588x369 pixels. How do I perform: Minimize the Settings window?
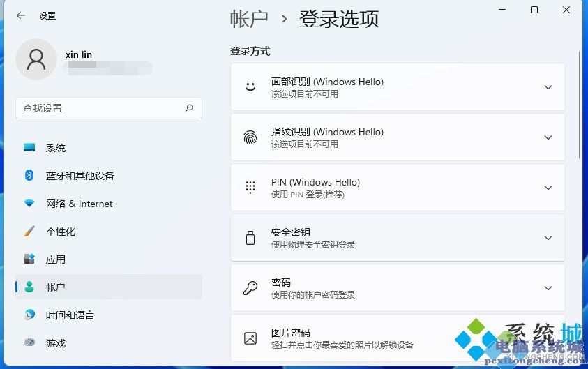pos(502,10)
